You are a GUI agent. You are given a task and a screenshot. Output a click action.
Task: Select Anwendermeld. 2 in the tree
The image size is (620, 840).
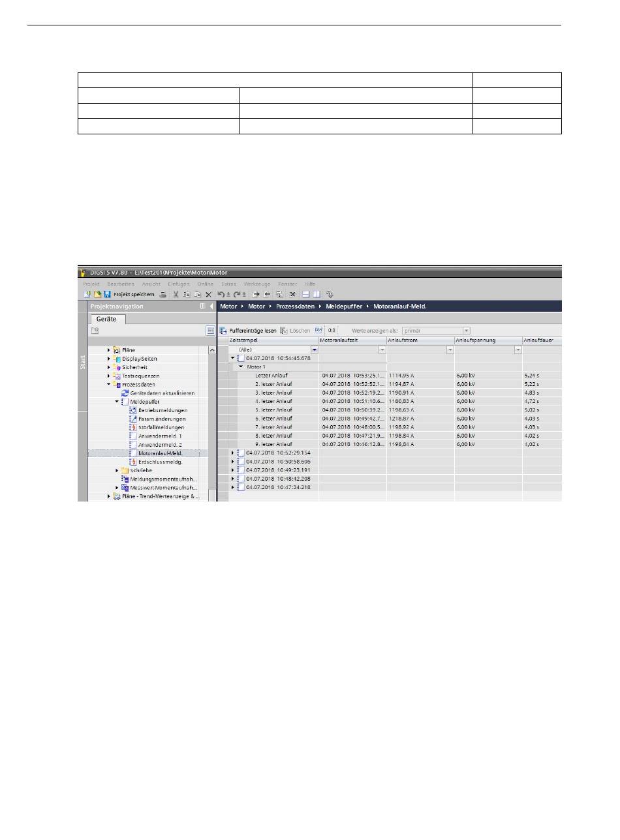[160, 444]
